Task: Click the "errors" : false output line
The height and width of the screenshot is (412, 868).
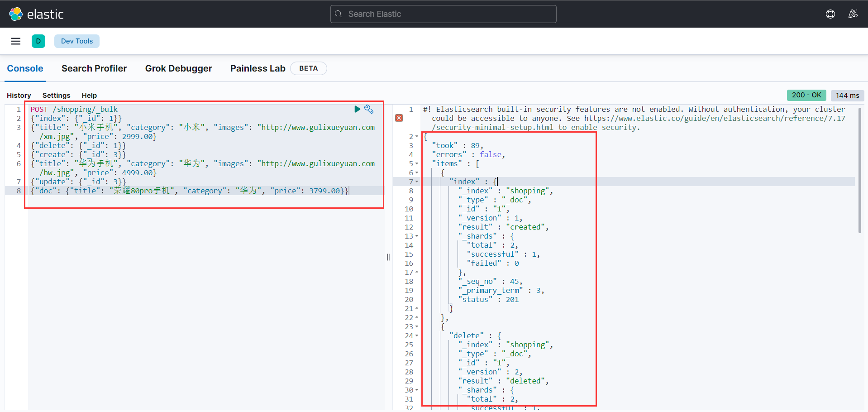Action: pos(468,154)
